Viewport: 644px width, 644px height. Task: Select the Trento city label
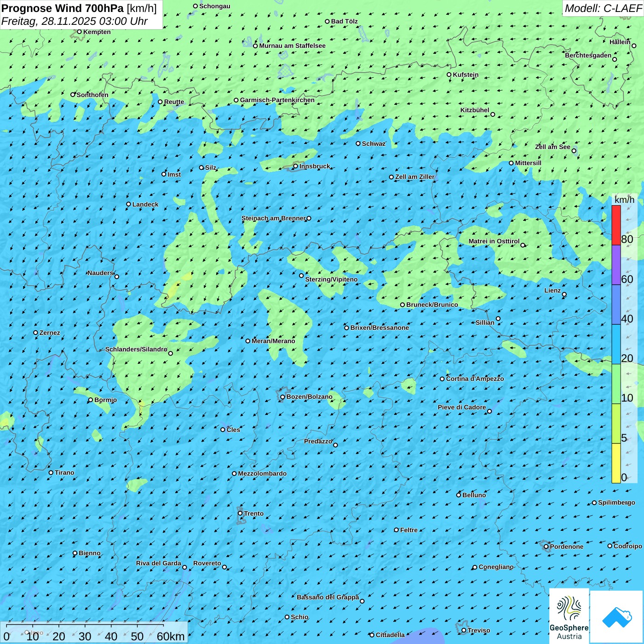point(254,513)
